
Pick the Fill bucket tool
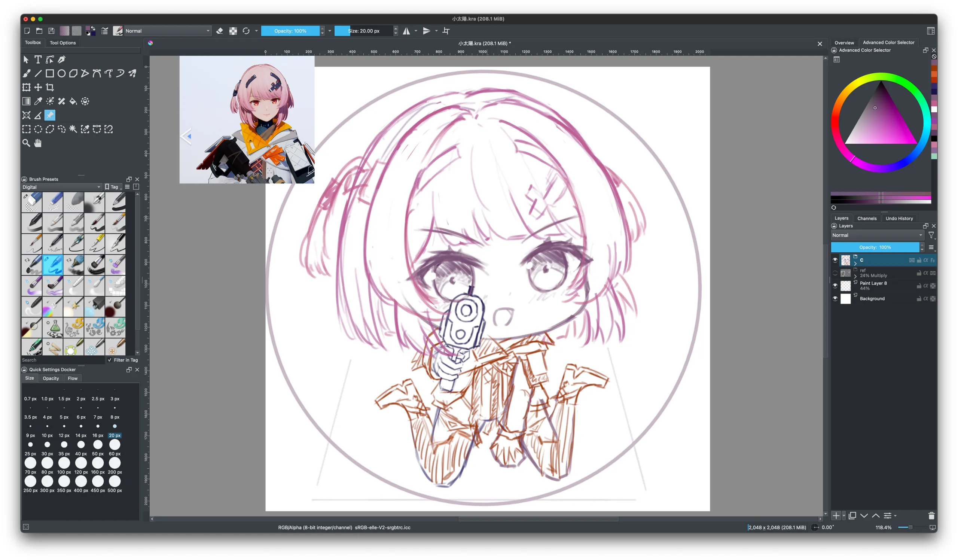coord(73,101)
